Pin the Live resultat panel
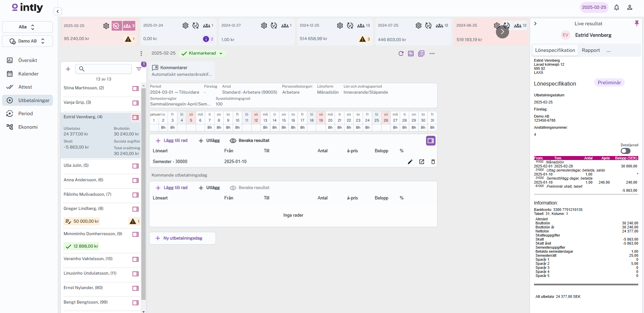This screenshot has height=313, width=644. tap(637, 23)
